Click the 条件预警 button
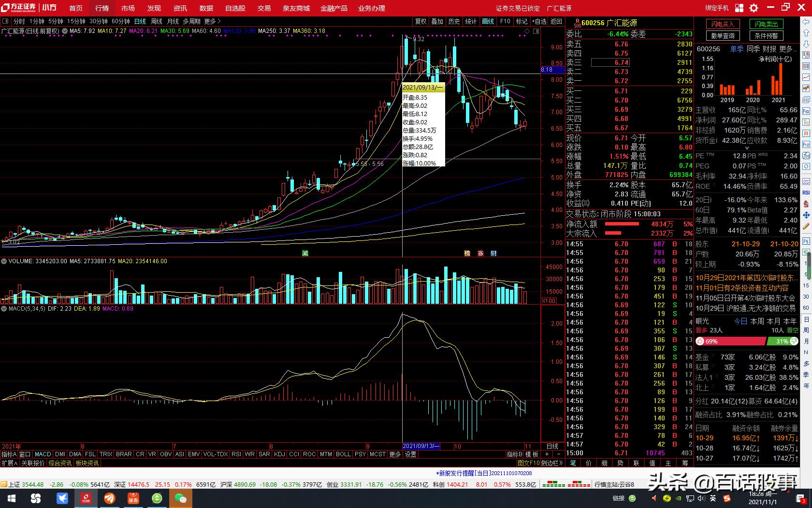Image resolution: width=812 pixels, height=508 pixels. 766,36
